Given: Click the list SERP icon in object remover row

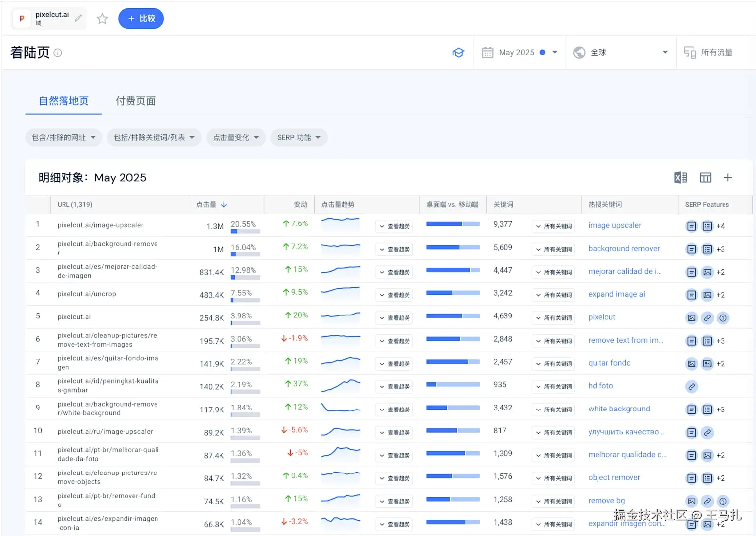Looking at the screenshot, I should pos(707,478).
